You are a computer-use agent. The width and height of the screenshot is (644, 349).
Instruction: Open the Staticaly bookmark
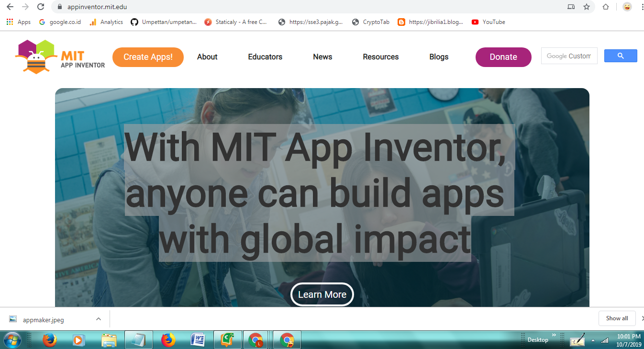pyautogui.click(x=236, y=22)
